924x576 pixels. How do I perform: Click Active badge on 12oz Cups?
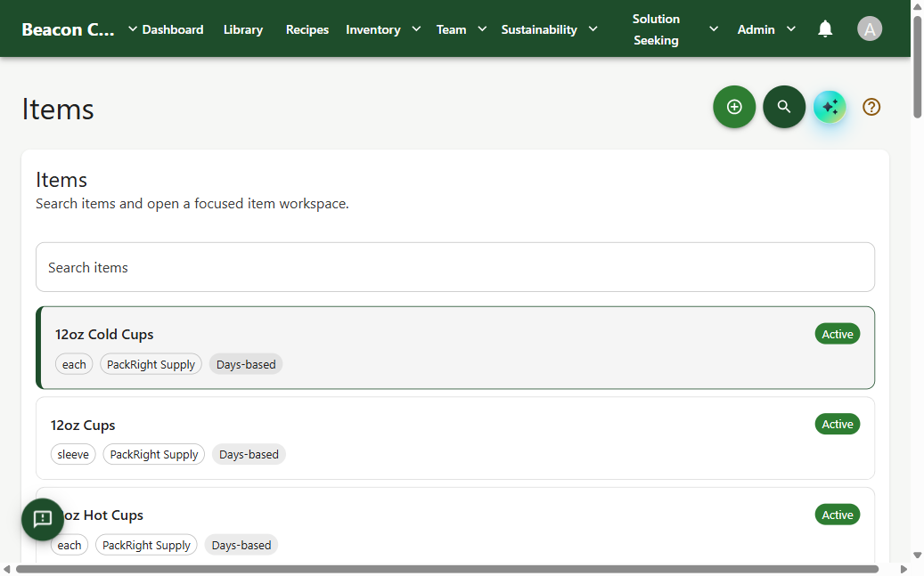[838, 424]
